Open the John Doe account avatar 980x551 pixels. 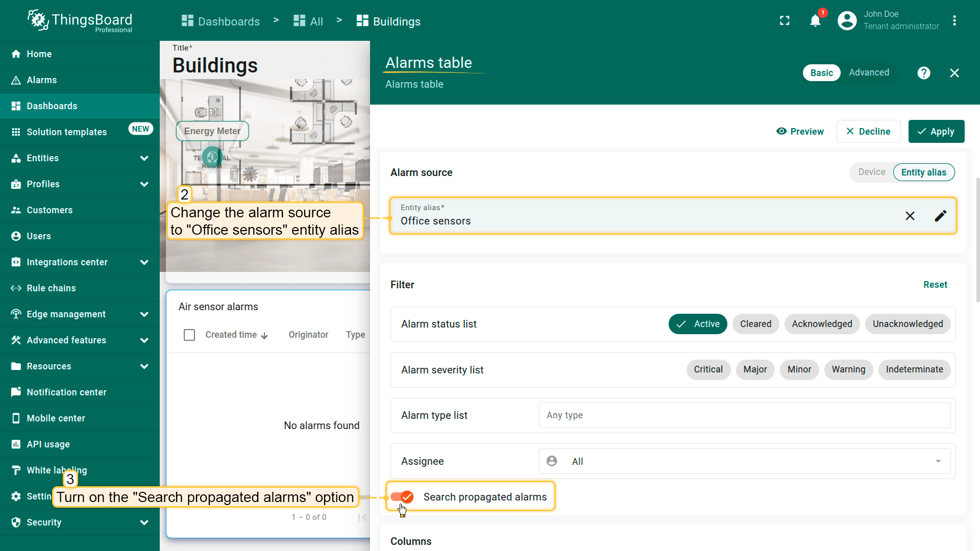tap(847, 21)
